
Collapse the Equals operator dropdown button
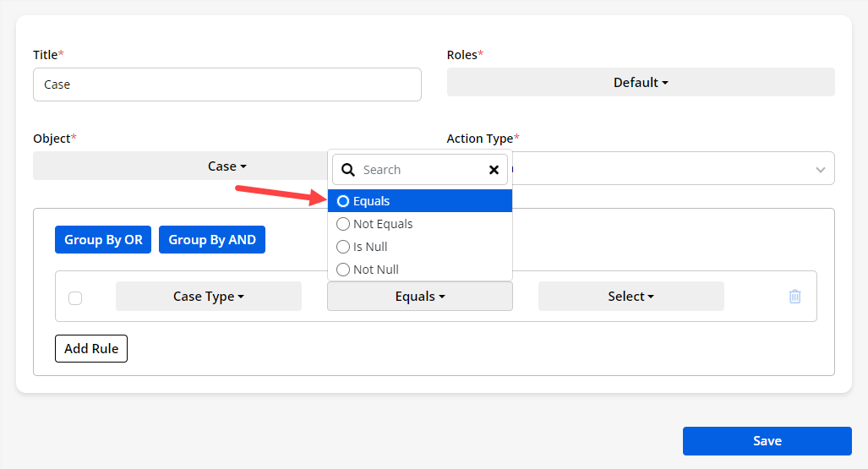click(419, 297)
